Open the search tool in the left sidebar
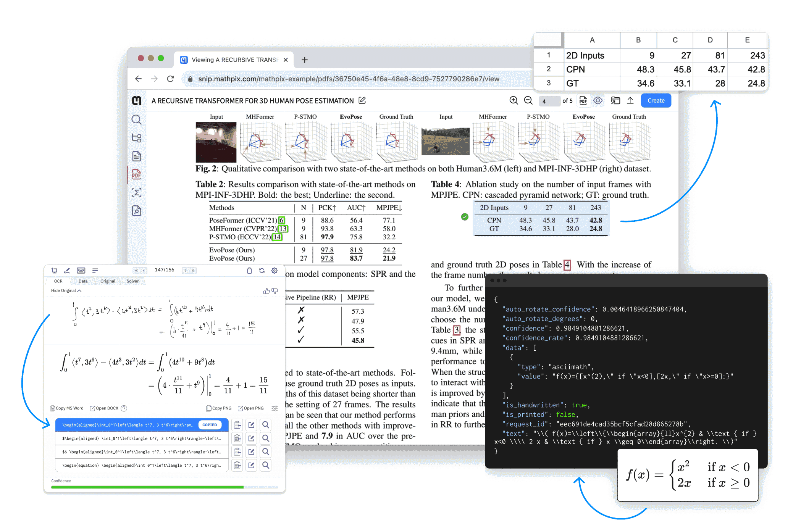The height and width of the screenshot is (532, 801). [x=137, y=120]
